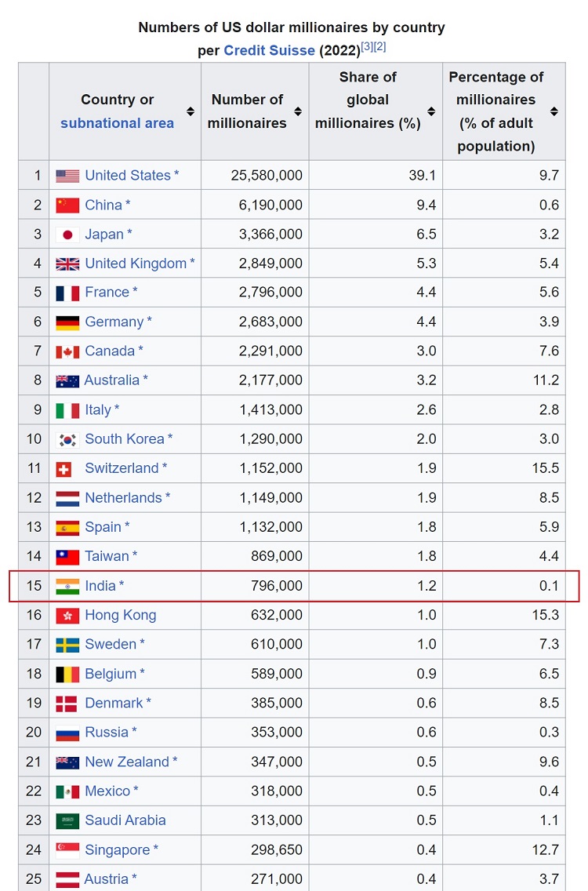Click the United Kingdom flag icon
588x891 pixels.
pyautogui.click(x=67, y=264)
